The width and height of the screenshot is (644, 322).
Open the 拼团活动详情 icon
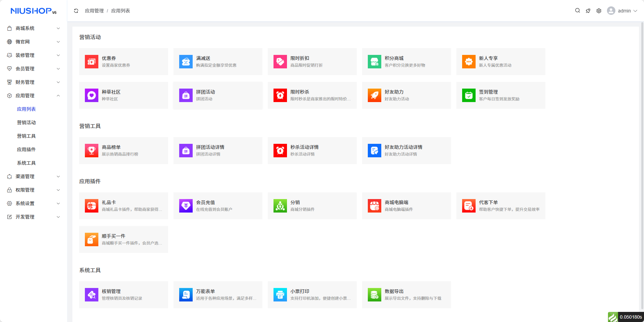[x=186, y=151]
